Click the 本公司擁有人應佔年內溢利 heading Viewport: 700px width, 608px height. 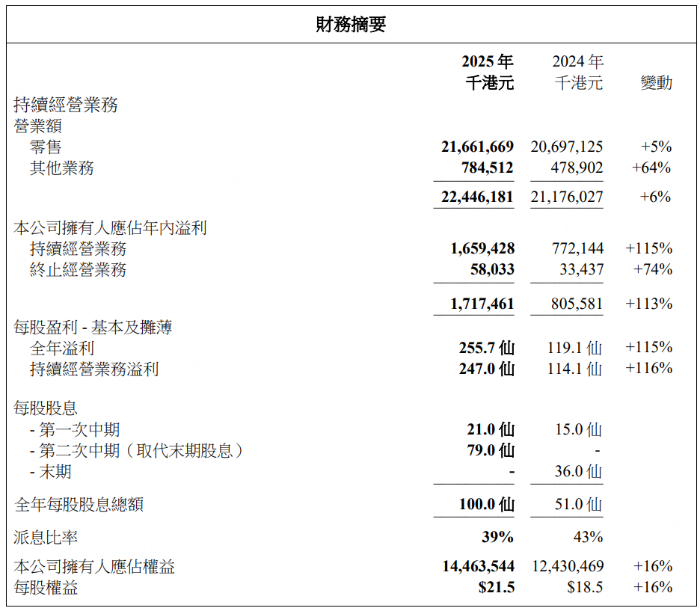point(110,228)
